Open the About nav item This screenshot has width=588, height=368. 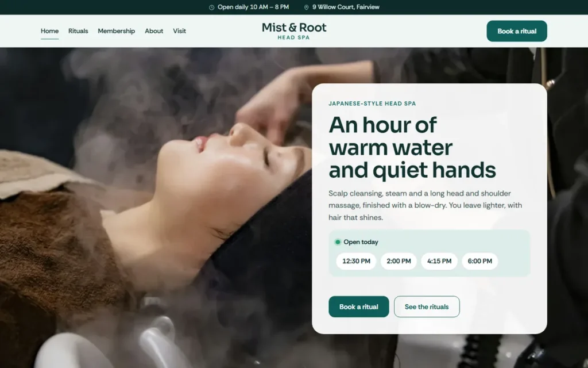point(154,31)
